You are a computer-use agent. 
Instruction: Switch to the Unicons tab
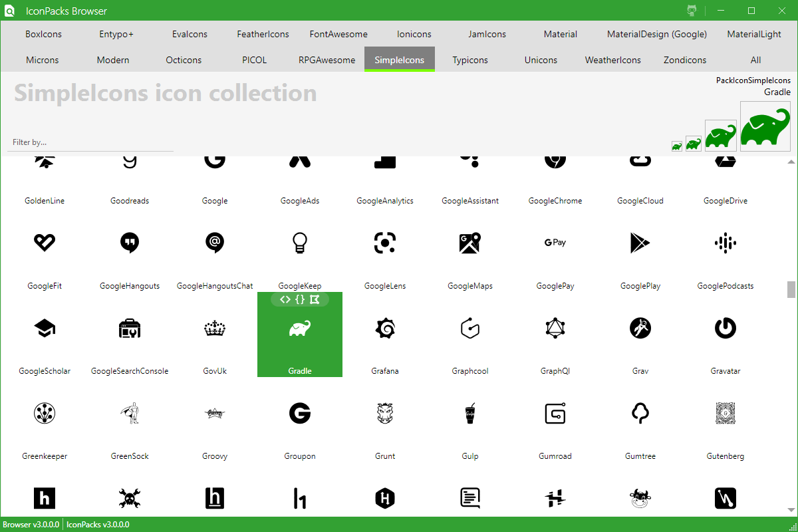[541, 60]
